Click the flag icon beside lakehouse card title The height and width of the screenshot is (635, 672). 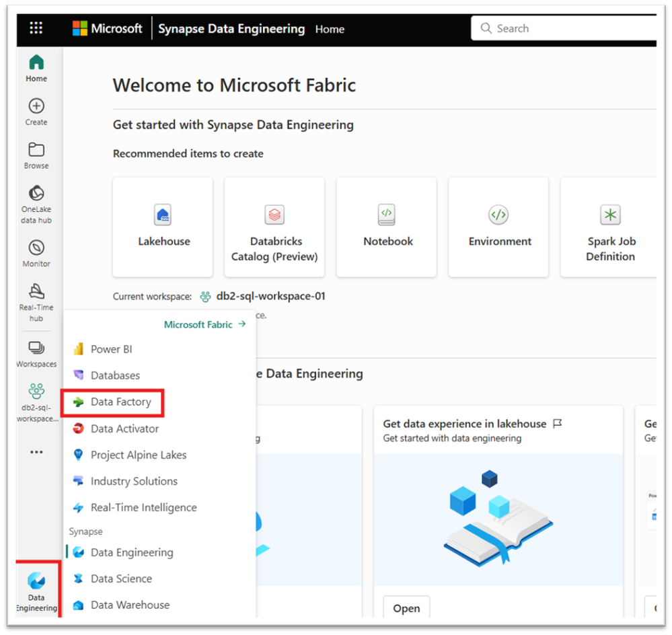[x=557, y=424]
